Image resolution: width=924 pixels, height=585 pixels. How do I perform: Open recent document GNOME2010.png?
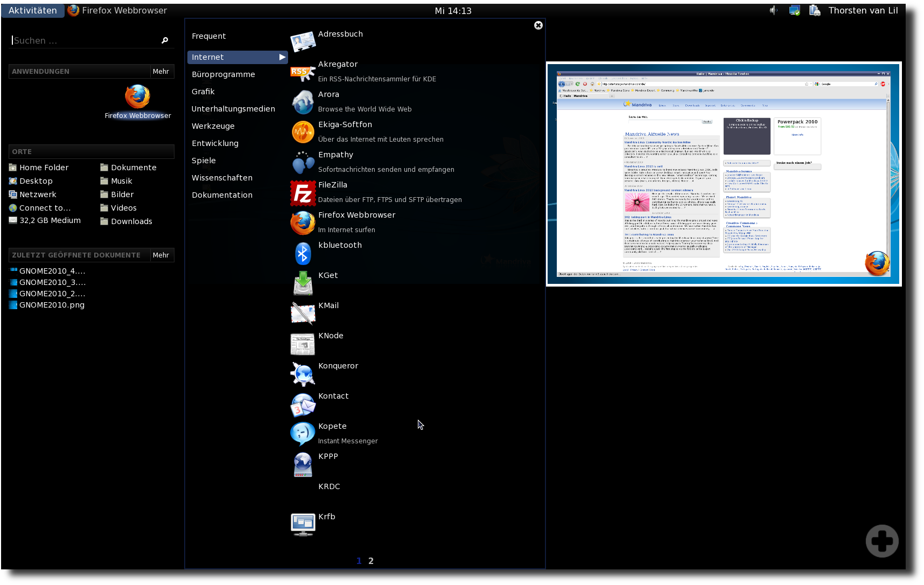click(47, 305)
